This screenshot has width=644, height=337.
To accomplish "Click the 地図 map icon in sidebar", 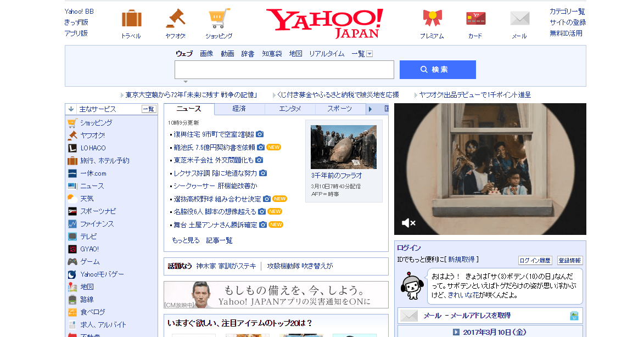I will pyautogui.click(x=72, y=287).
